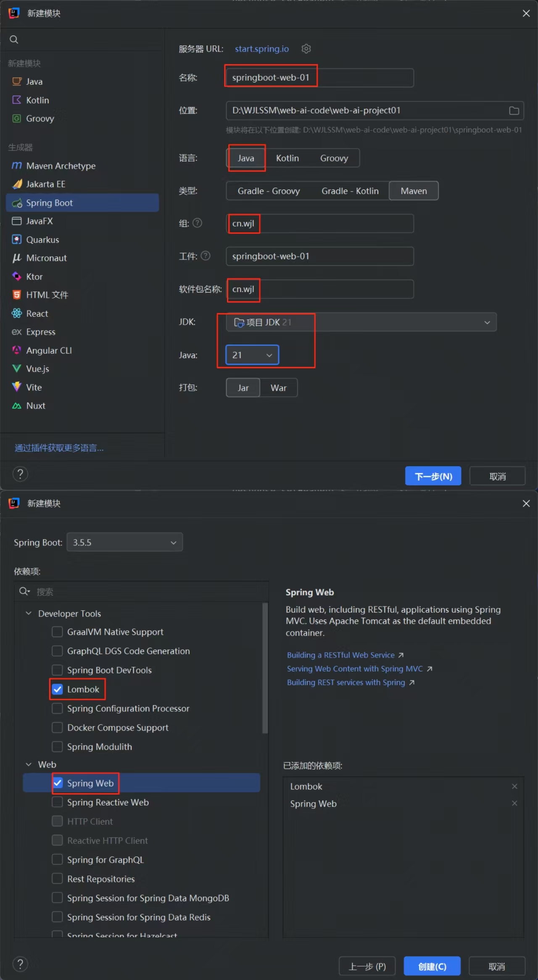Choose Vue.js generator
This screenshot has height=980, width=538.
click(83, 369)
